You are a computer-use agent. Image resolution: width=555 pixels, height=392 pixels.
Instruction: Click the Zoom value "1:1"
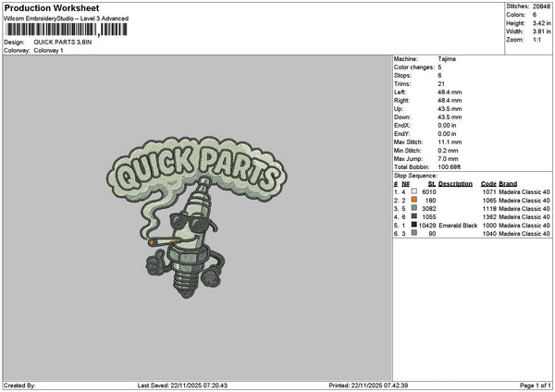click(x=536, y=40)
